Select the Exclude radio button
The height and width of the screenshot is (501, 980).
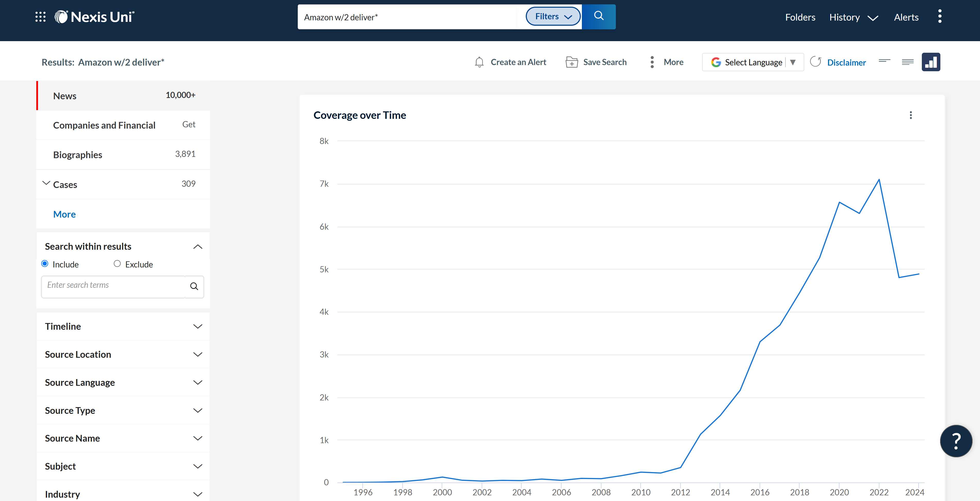click(117, 263)
